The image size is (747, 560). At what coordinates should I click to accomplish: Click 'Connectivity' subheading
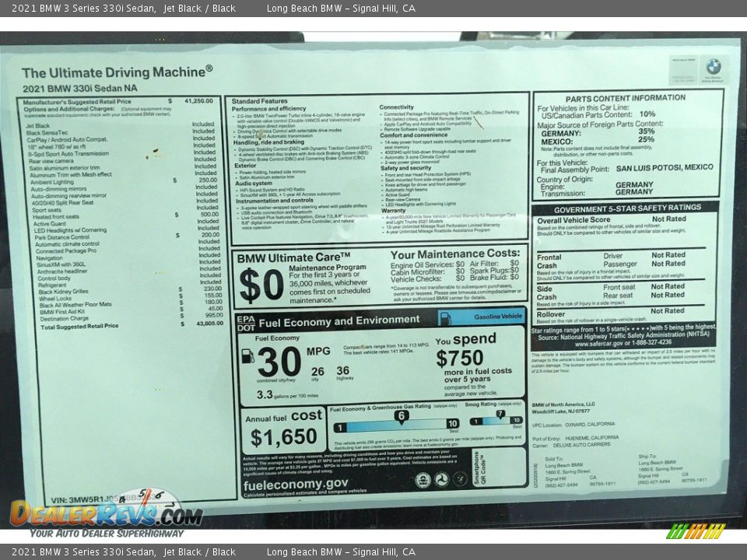tap(396, 107)
